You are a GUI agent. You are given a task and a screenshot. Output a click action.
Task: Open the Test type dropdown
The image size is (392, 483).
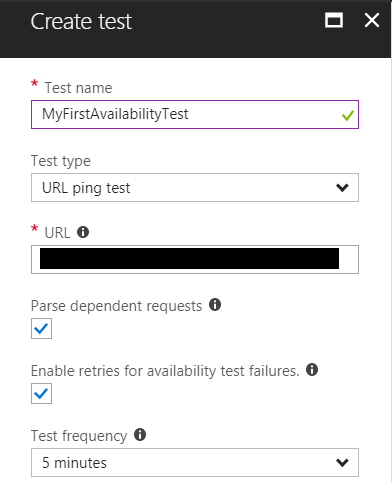pos(195,187)
